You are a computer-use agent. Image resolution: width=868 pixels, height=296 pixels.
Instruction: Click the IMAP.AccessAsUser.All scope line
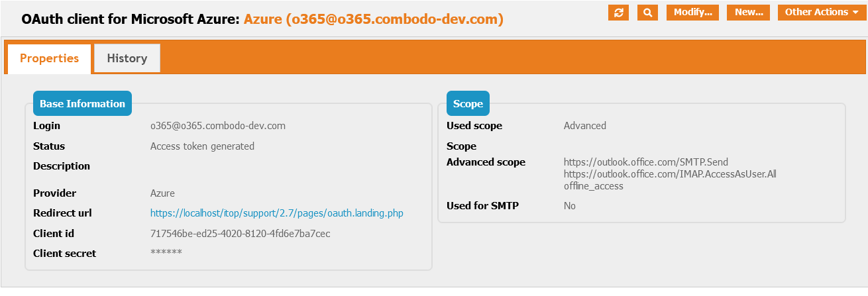click(x=670, y=174)
